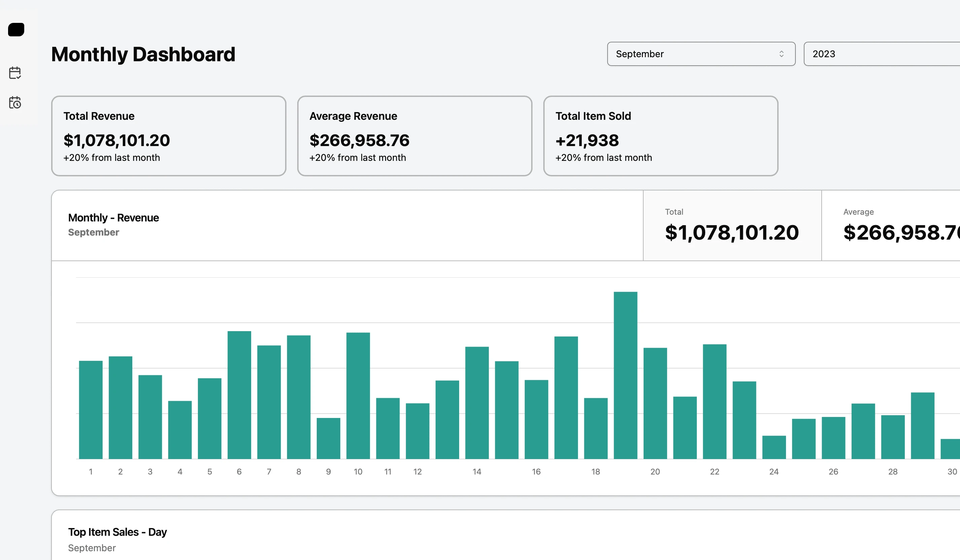Click the revenue bar for day 28
The image size is (960, 560).
[893, 437]
